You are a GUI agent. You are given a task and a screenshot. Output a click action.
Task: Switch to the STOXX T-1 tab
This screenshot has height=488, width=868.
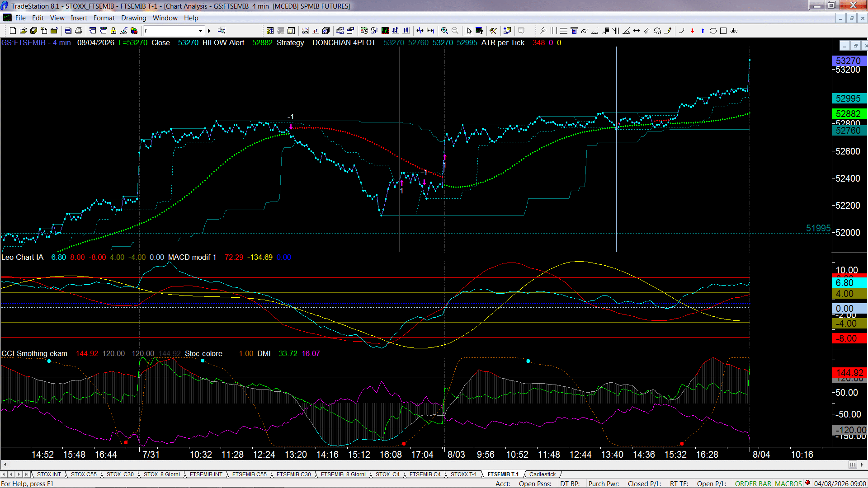(464, 474)
